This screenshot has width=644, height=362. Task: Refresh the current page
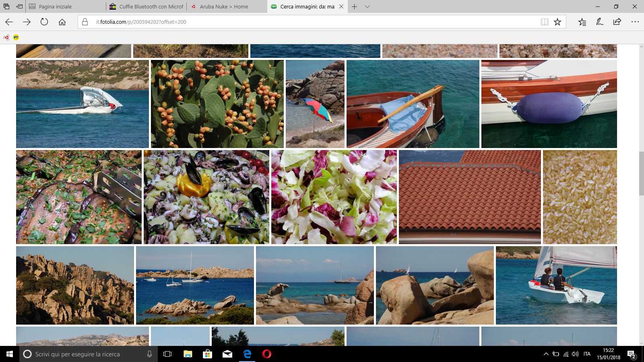coord(44,22)
